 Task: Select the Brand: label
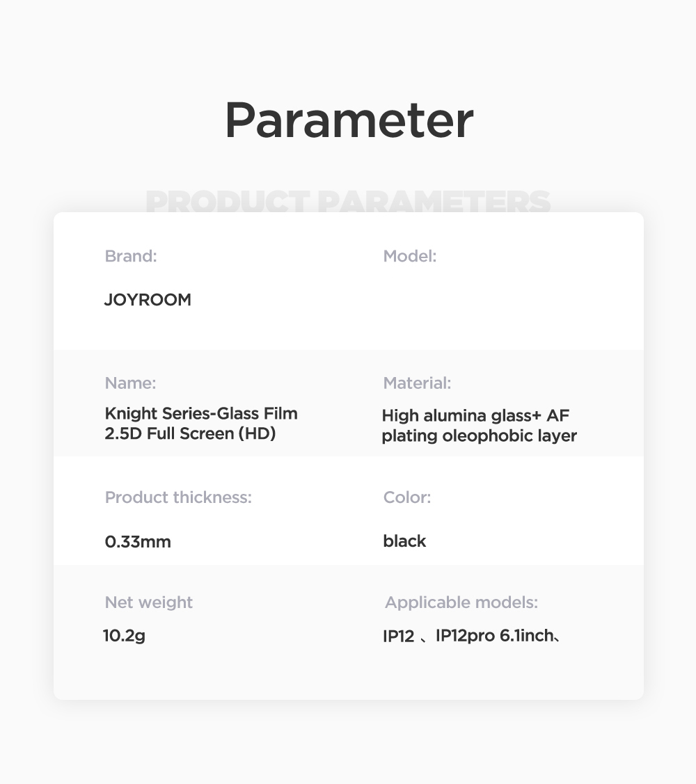[x=131, y=256]
